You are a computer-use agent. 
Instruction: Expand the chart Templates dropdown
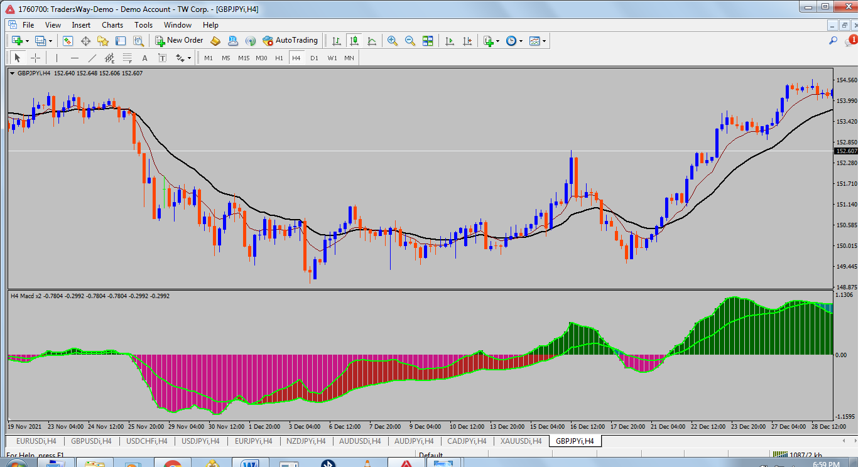pos(538,41)
